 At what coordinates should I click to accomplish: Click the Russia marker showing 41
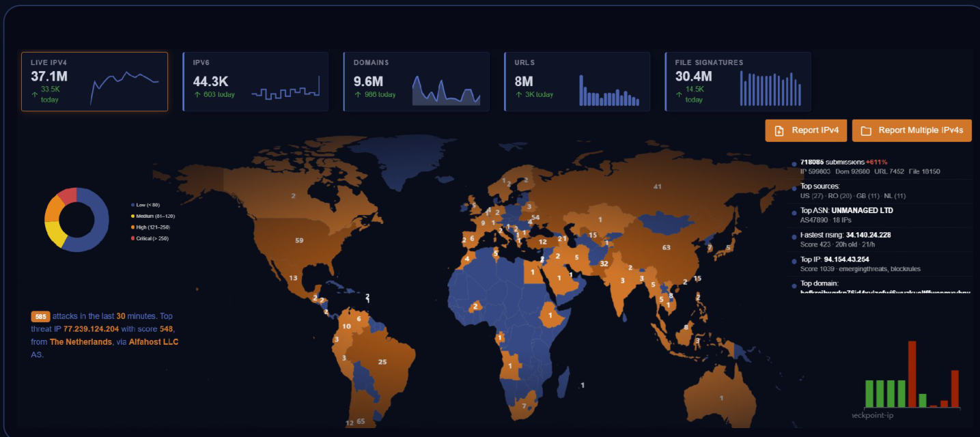(x=658, y=186)
